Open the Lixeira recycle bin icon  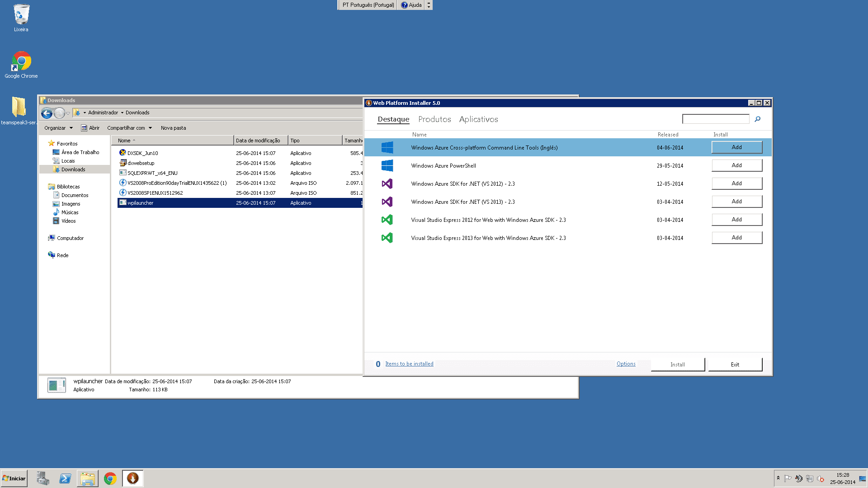coord(21,18)
